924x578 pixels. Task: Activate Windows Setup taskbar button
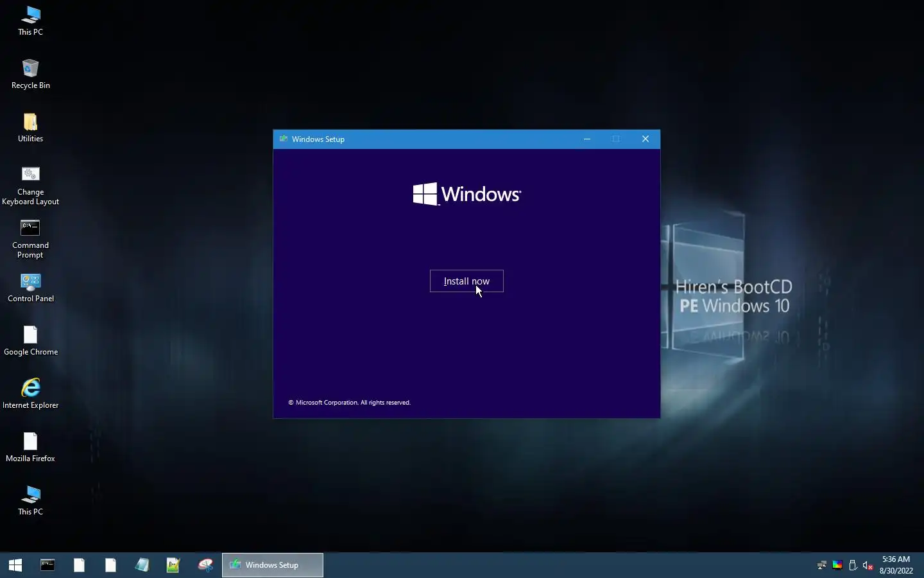pyautogui.click(x=273, y=565)
